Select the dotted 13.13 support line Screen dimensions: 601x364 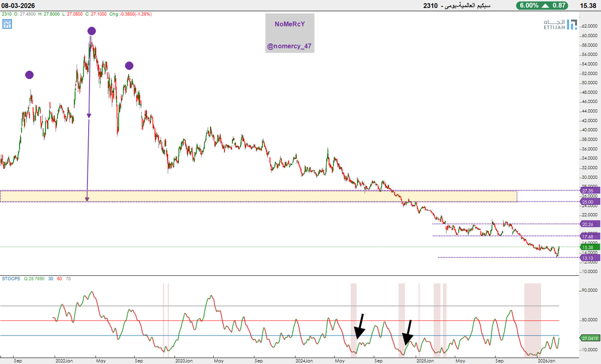pyautogui.click(x=508, y=257)
